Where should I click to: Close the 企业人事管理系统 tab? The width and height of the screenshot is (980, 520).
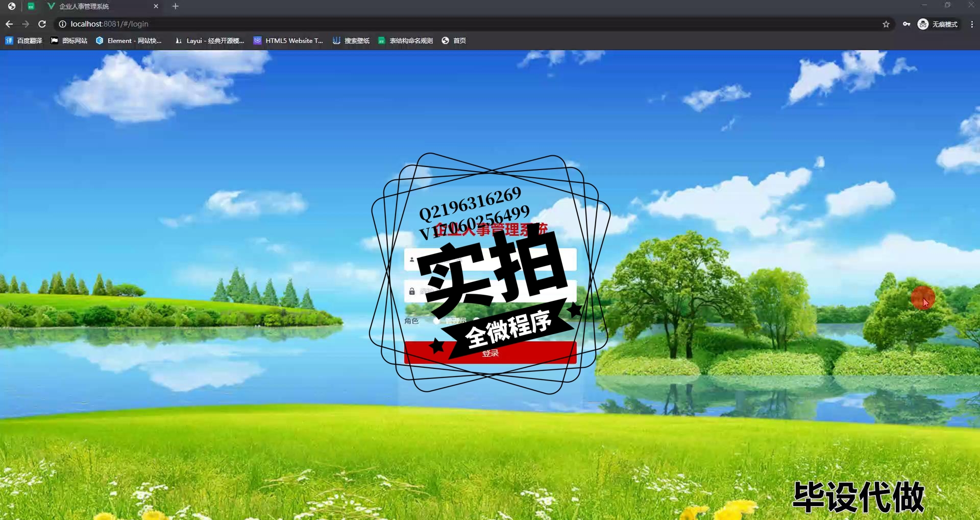click(x=156, y=6)
